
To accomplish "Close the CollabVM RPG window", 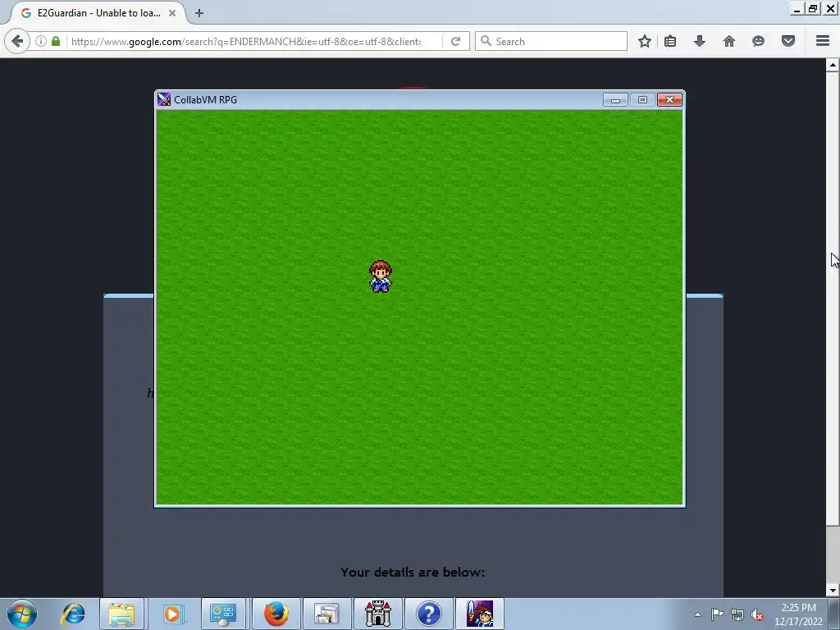I will click(669, 99).
